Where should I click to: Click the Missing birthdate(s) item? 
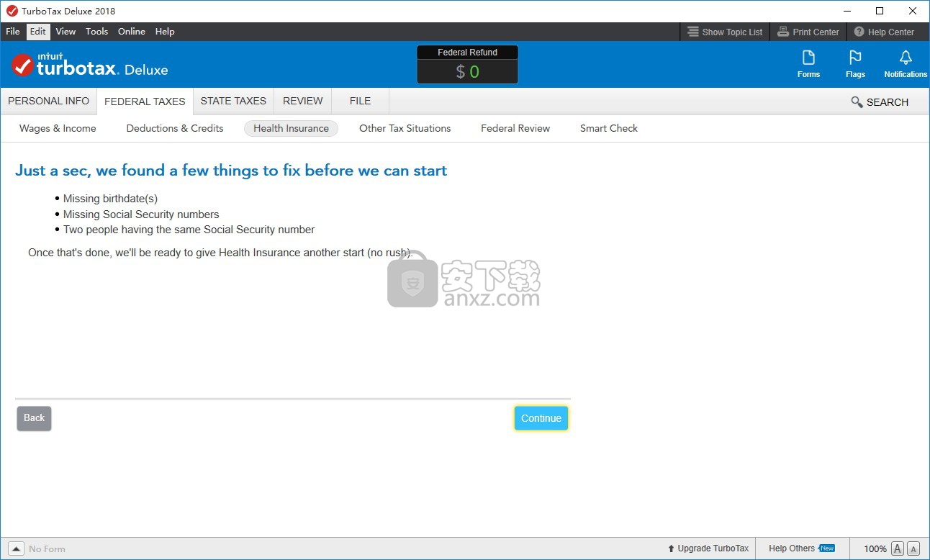(110, 199)
